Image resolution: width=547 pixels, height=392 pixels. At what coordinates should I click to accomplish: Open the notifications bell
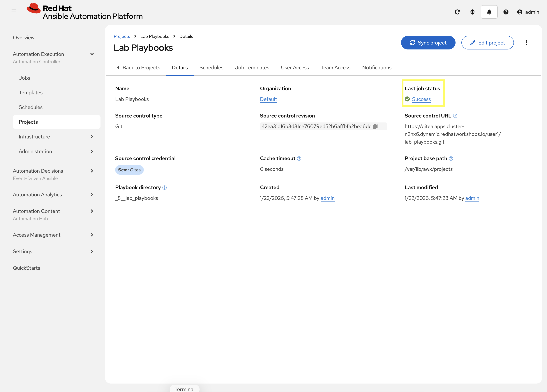489,12
